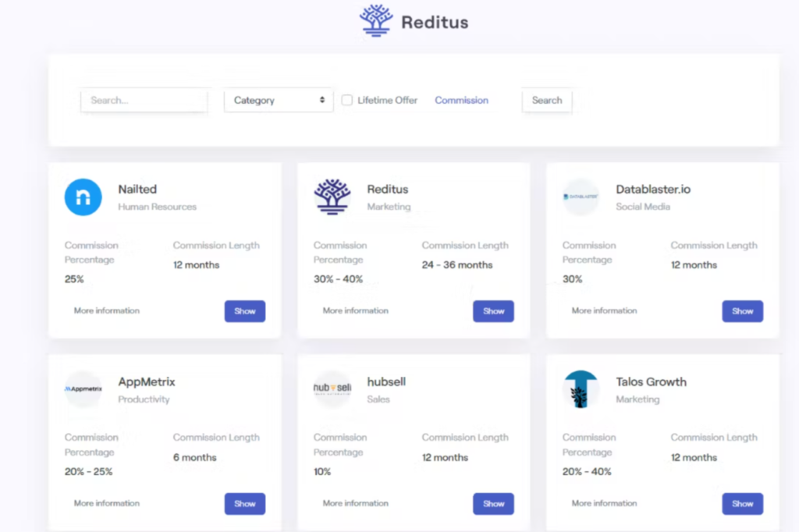
Task: Show the hubsell offer
Action: coord(493,503)
